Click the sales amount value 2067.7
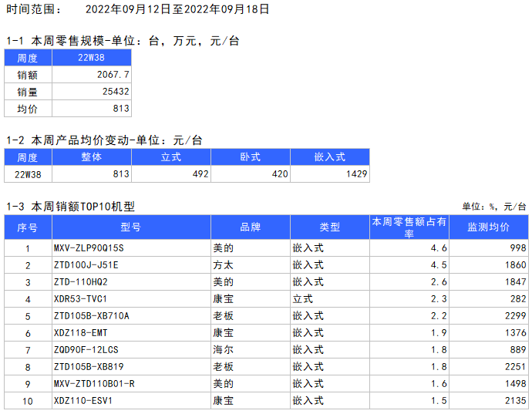532x414 pixels. 113,74
